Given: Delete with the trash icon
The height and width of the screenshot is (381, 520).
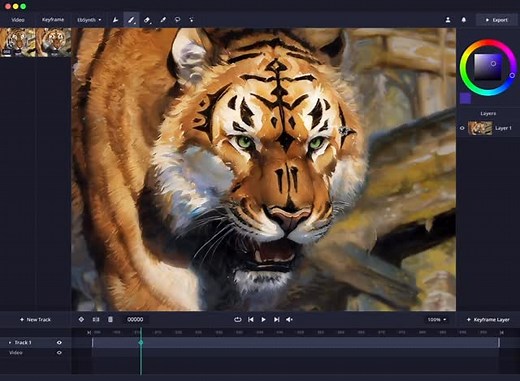Looking at the screenshot, I should click(x=110, y=319).
